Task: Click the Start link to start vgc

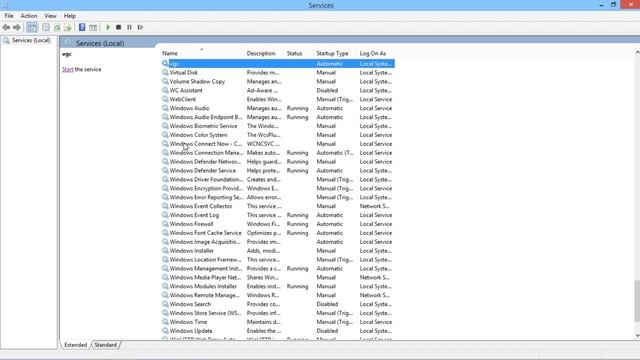Action: (67, 69)
